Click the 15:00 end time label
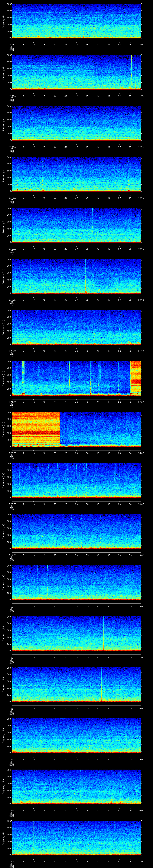This screenshot has width=153, height=868. (x=141, y=44)
